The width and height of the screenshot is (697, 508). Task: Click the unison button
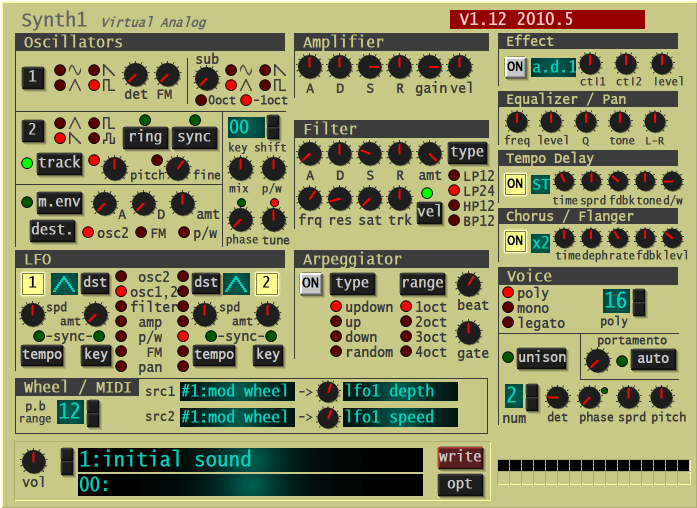click(542, 358)
